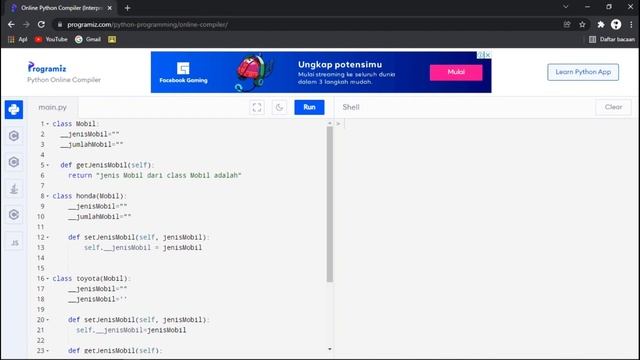640x360 pixels.
Task: Collapse class Mobil at line 1
Action: [48, 124]
